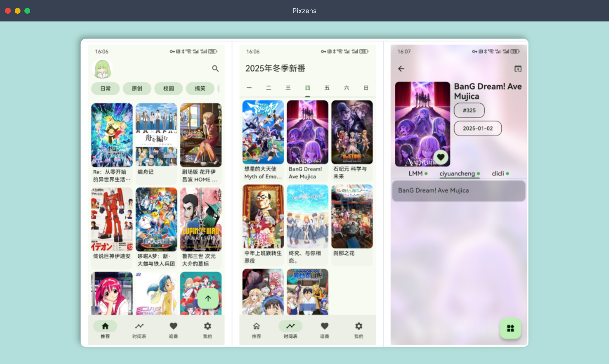Screen dimensions: 609x364
Task: Click the #325 rank button
Action: click(469, 110)
